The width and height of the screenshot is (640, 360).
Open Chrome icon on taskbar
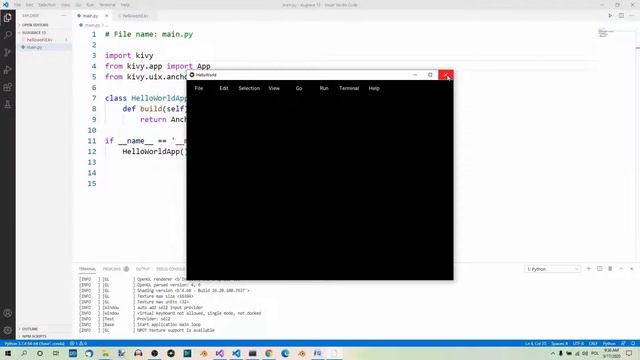[x=269, y=353]
